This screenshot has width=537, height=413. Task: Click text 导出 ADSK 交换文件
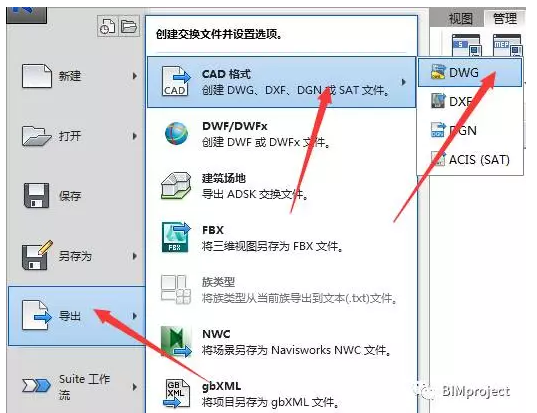255,194
